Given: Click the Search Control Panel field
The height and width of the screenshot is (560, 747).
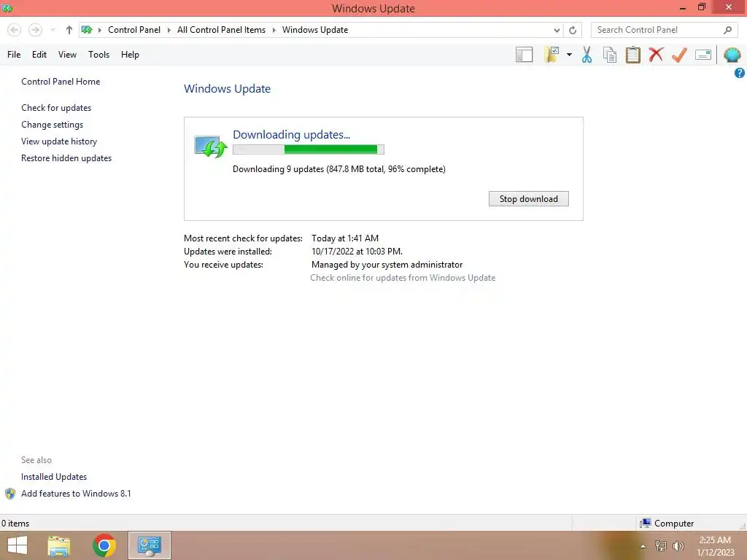Looking at the screenshot, I should pos(662,30).
